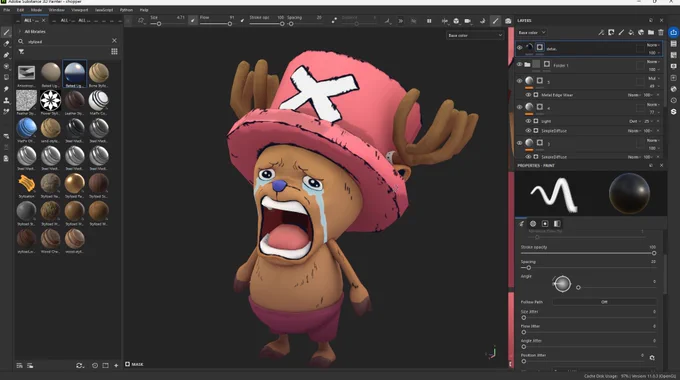Open the assets filter funnel icon
The image size is (680, 380).
(21, 52)
